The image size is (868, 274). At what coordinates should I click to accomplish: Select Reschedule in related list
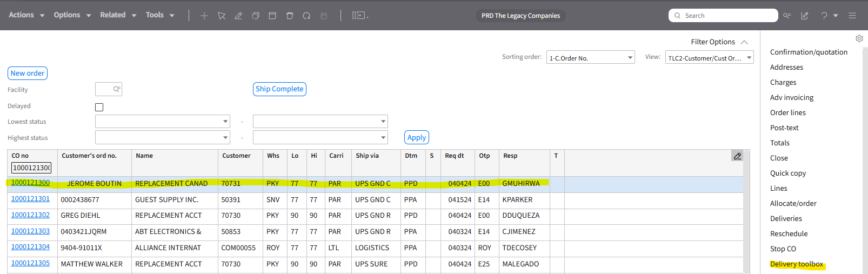pyautogui.click(x=789, y=233)
